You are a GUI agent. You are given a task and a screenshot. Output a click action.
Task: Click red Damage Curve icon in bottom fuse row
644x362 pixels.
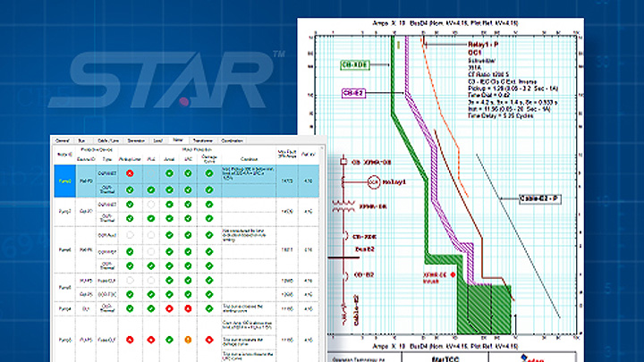pyautogui.click(x=209, y=340)
